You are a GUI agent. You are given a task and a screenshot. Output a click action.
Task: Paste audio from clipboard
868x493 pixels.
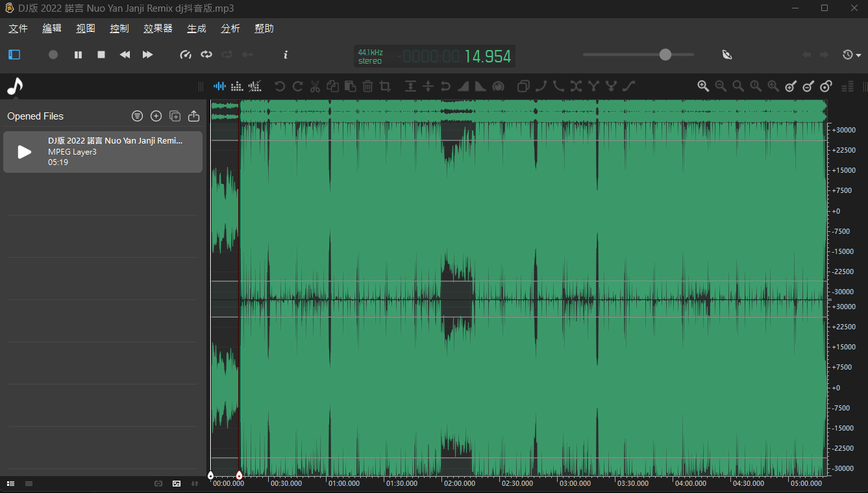click(350, 86)
